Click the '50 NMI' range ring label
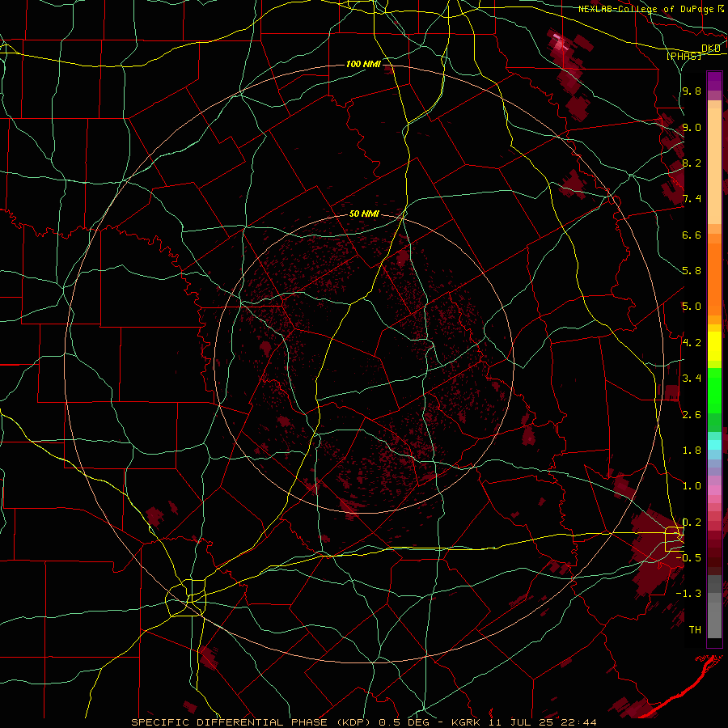This screenshot has height=728, width=728. coord(364,214)
